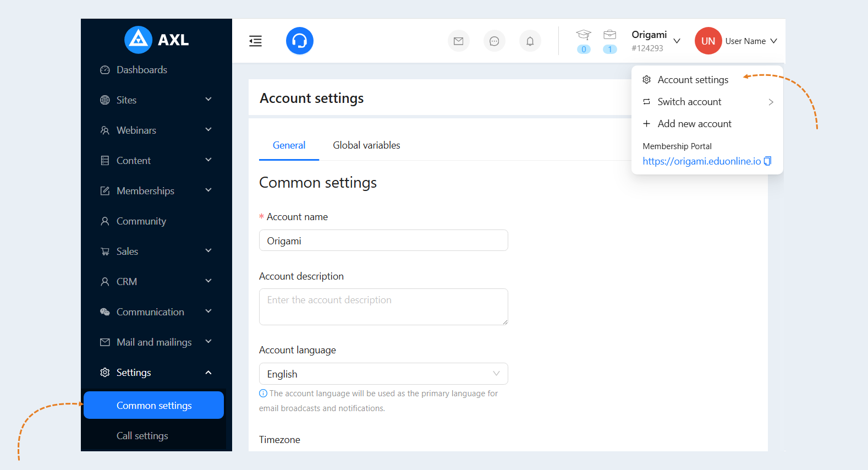Click the User Name label in header
868x470 pixels.
[x=745, y=41]
